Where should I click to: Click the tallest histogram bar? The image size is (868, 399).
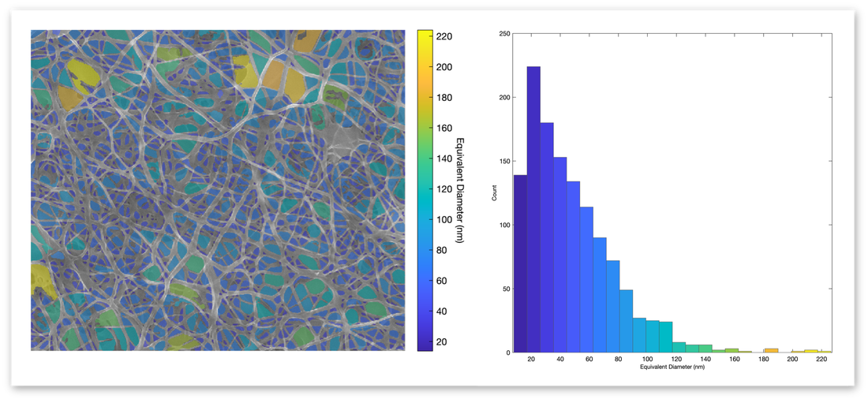pyautogui.click(x=533, y=209)
